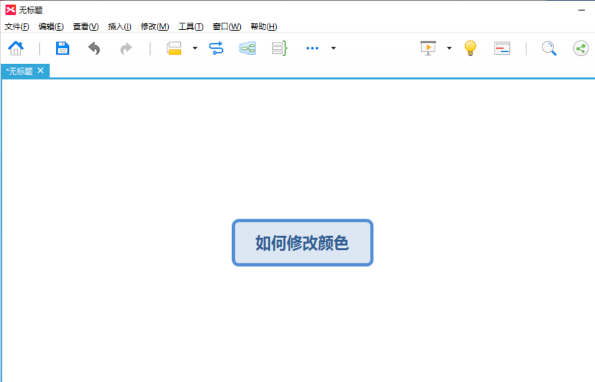Expand the more tools dropdown arrow
Viewport: 595px width, 382px height.
click(334, 48)
